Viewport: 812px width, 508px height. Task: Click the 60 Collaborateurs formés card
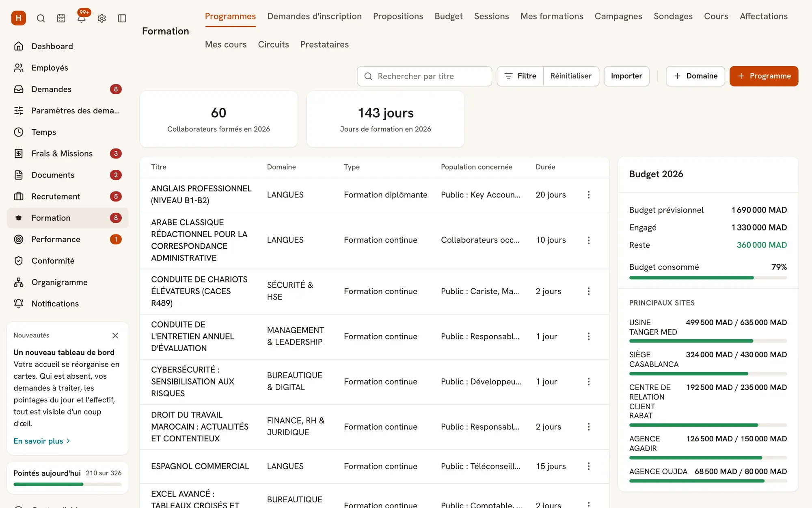coord(219,119)
